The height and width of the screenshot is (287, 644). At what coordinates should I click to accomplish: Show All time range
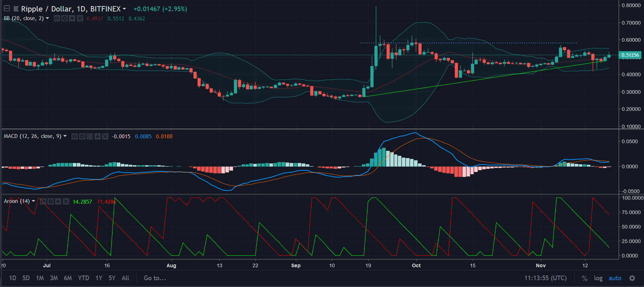[125, 278]
